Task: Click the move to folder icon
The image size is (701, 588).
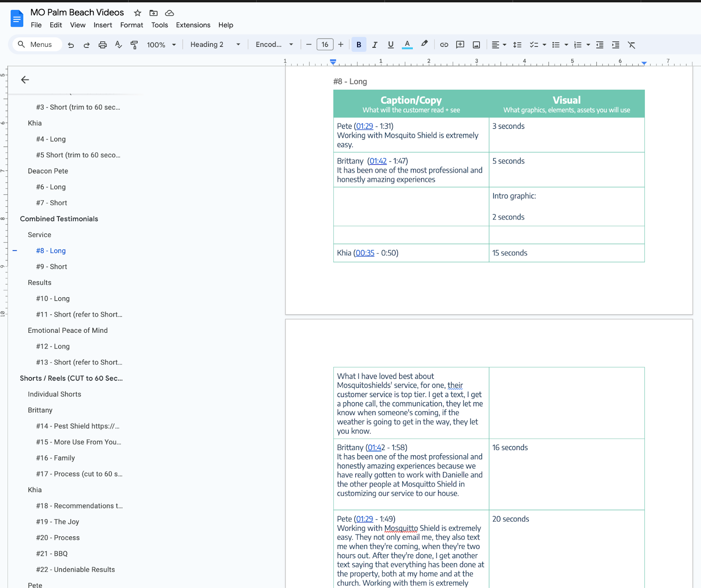Action: tap(153, 13)
